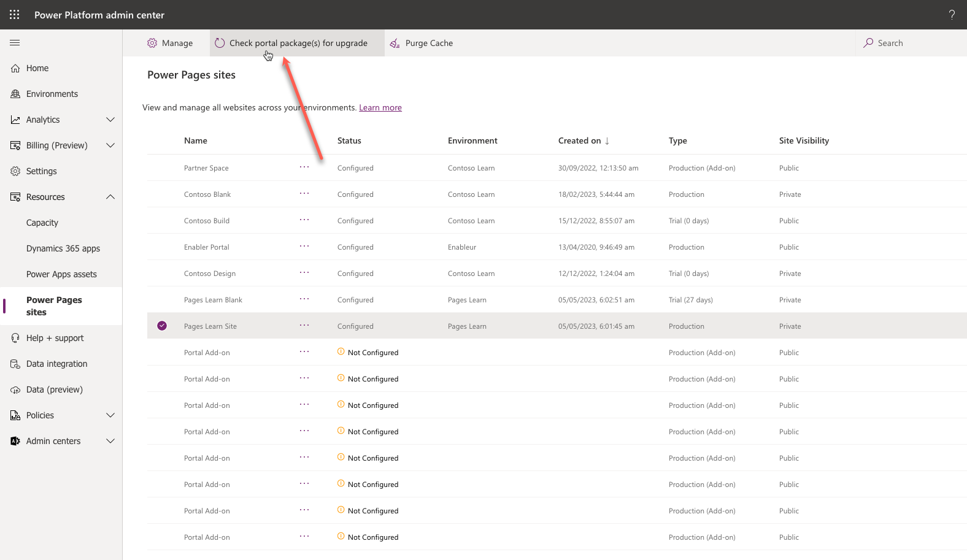This screenshot has width=967, height=560.
Task: Open more options for Pages Learn Site
Action: pyautogui.click(x=304, y=325)
